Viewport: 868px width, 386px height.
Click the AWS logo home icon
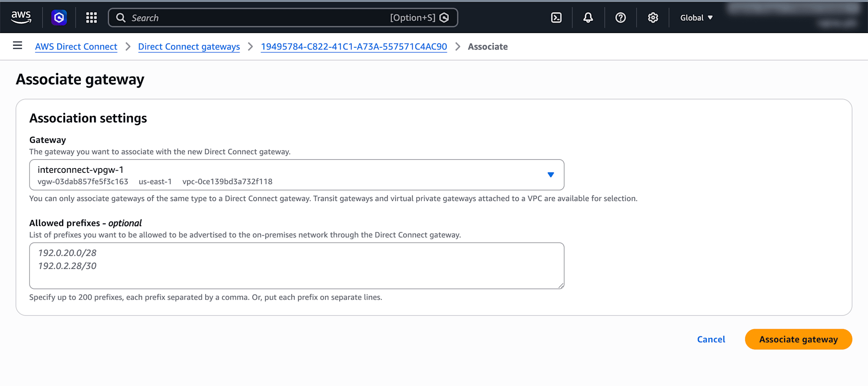click(21, 17)
